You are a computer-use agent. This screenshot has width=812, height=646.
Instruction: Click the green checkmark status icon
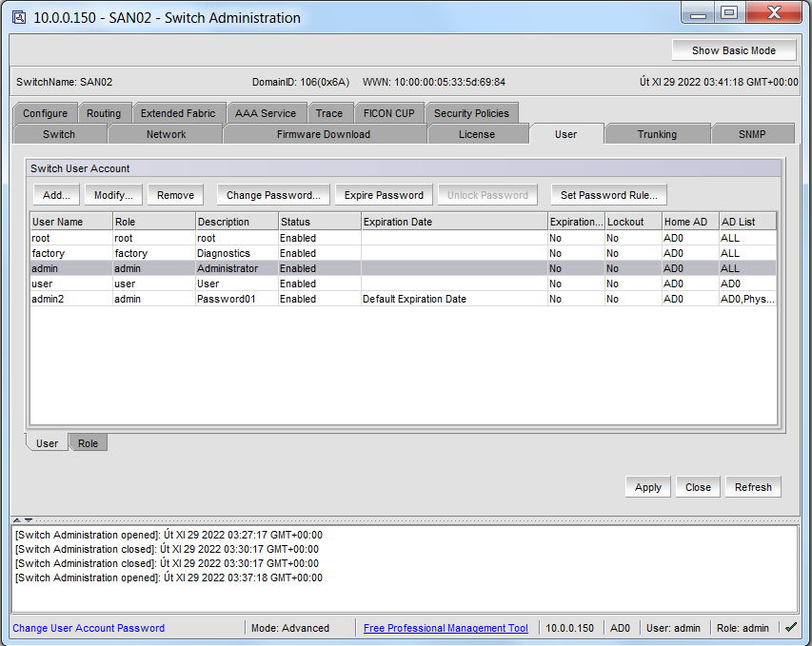(x=791, y=627)
